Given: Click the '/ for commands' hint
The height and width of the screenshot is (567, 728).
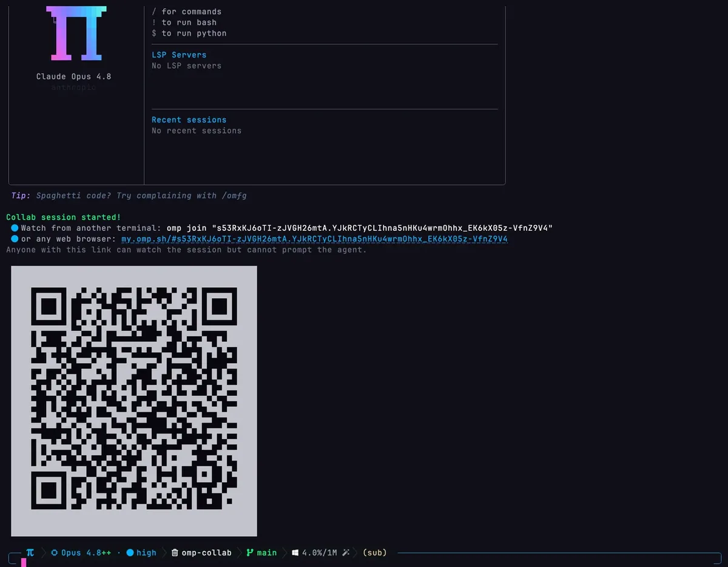Looking at the screenshot, I should (187, 12).
